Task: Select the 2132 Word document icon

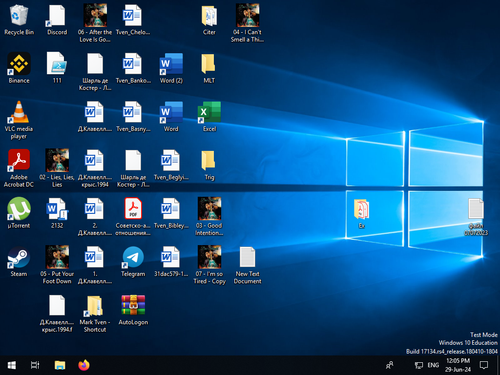Action: click(x=57, y=209)
